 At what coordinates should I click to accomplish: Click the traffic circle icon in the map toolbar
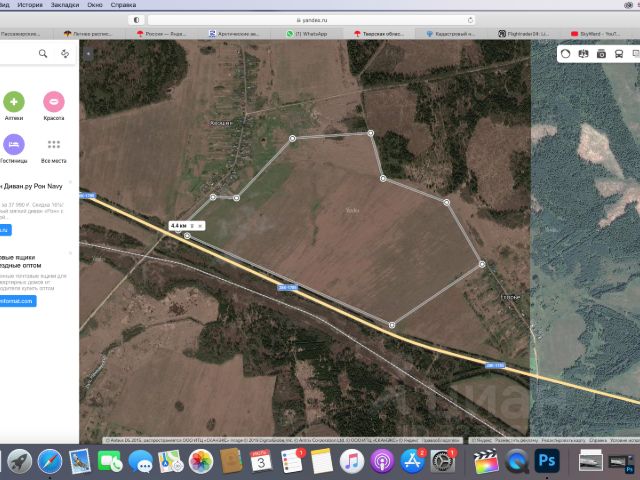[x=565, y=54]
